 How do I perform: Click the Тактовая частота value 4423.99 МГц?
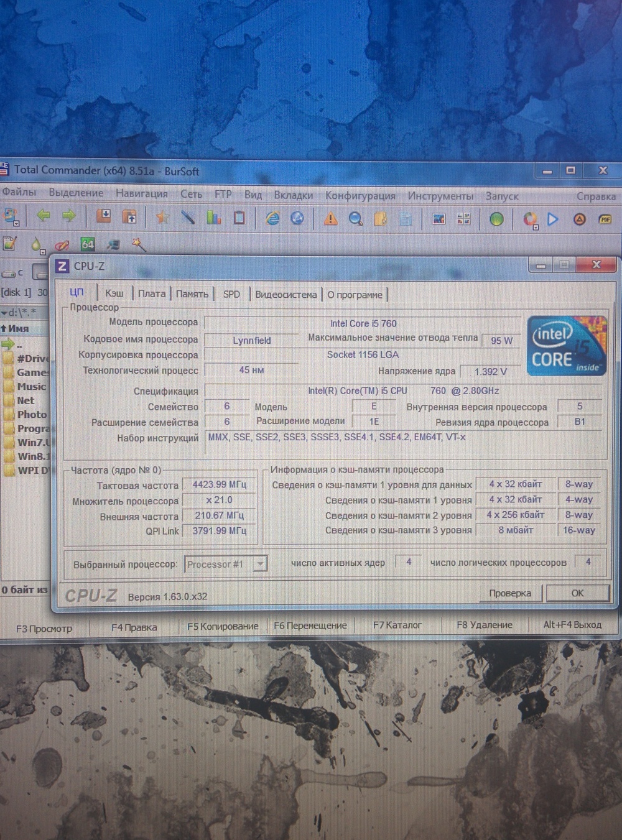(219, 484)
